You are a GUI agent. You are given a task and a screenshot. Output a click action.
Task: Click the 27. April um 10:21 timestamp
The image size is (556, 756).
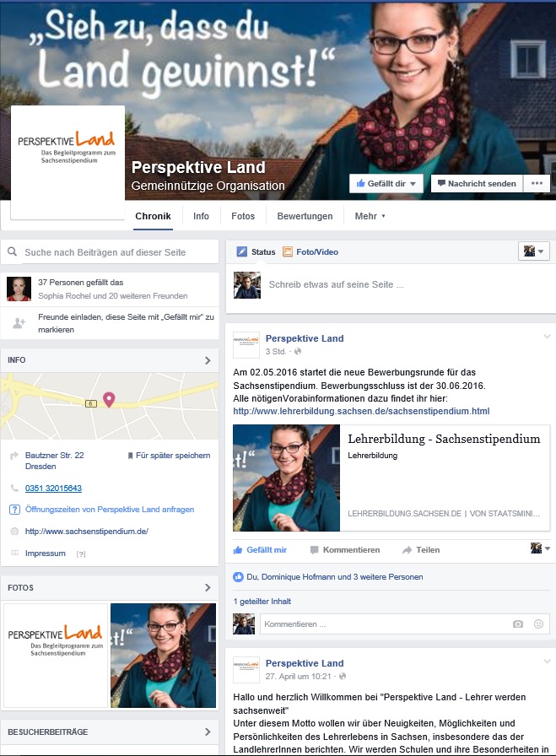pyautogui.click(x=298, y=677)
